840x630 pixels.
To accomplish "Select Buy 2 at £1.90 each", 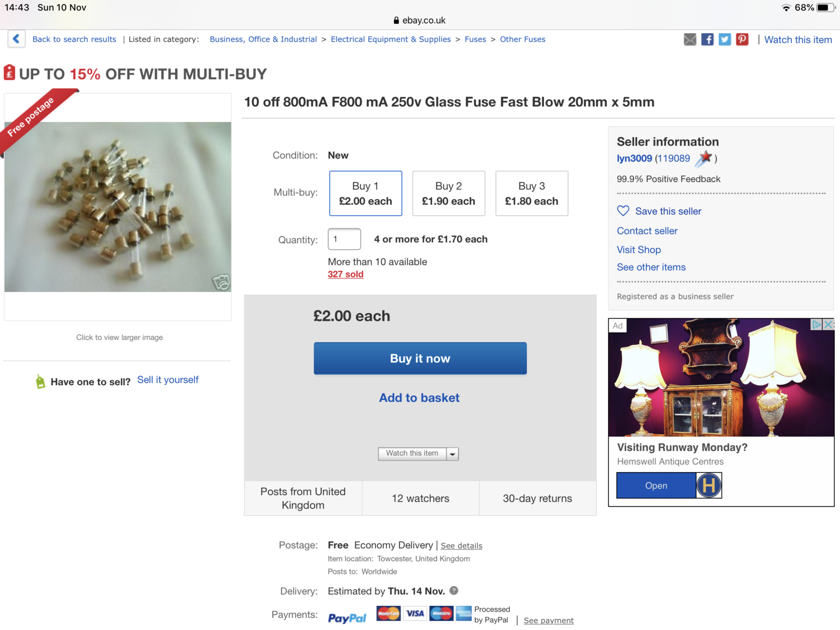I will click(x=448, y=193).
